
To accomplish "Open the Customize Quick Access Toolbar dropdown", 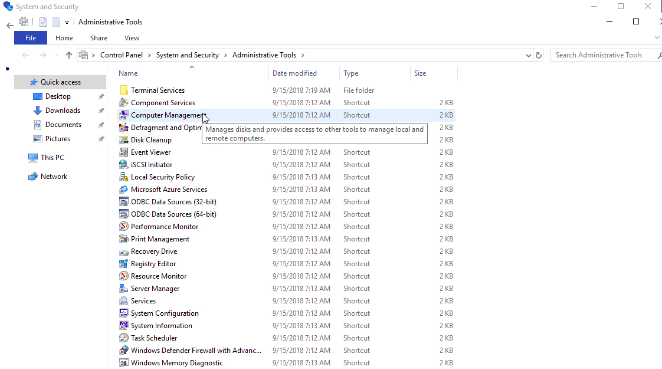I will 67,22.
